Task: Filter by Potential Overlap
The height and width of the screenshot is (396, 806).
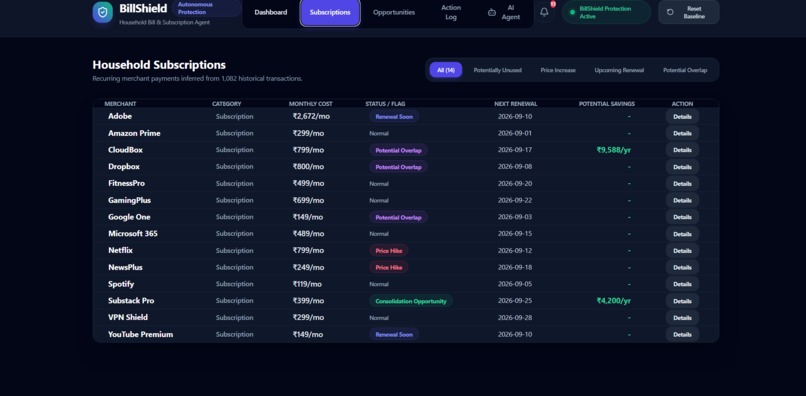Action: [x=685, y=70]
